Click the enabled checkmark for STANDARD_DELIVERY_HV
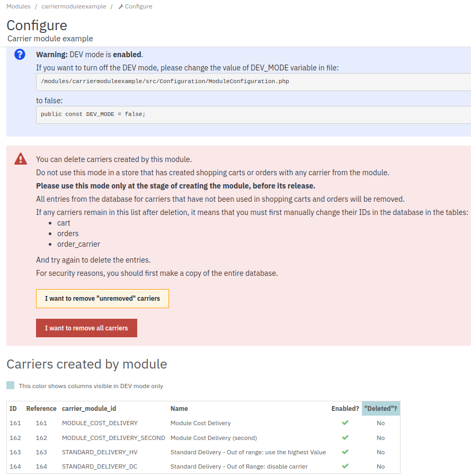This screenshot has width=471, height=476. tap(345, 452)
